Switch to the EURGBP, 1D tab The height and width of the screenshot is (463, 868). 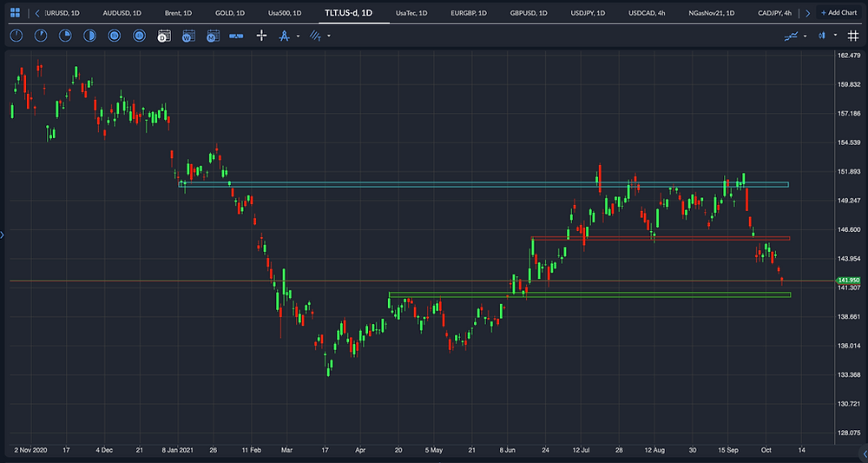tap(469, 13)
